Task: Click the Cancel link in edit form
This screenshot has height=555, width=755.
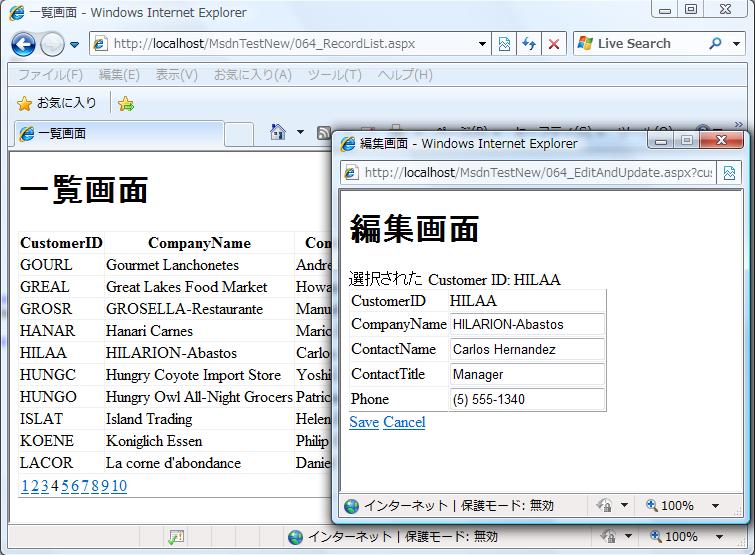Action: (404, 422)
